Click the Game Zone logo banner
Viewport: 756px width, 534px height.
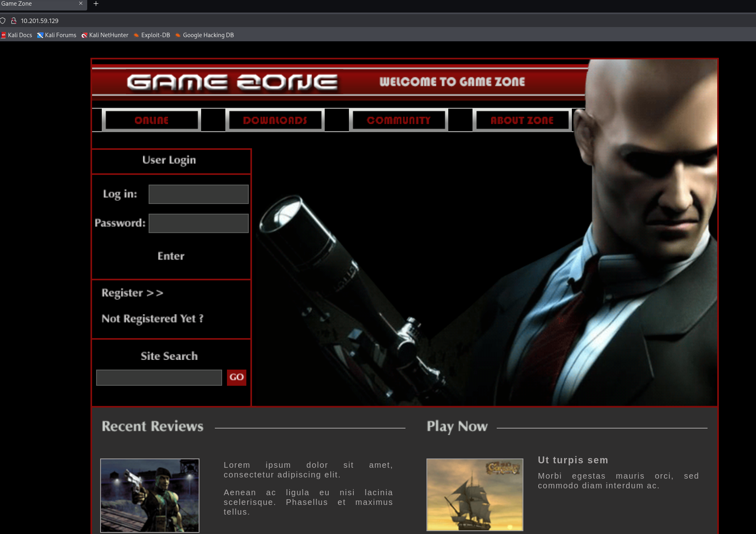click(232, 82)
